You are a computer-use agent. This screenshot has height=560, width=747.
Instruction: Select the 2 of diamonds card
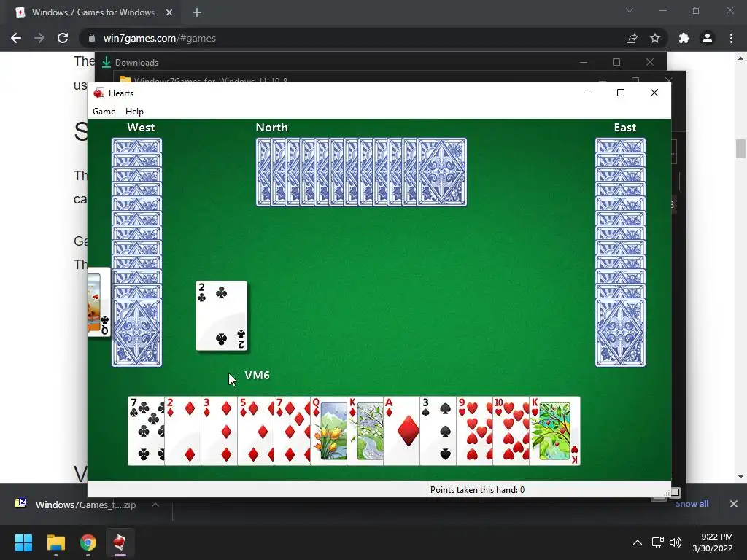click(x=182, y=431)
